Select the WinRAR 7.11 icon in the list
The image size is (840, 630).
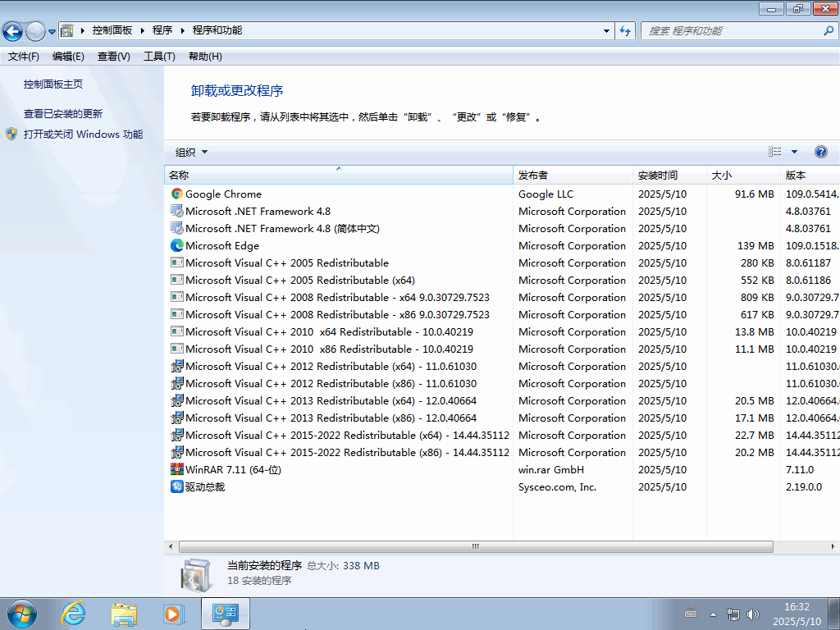(x=176, y=469)
